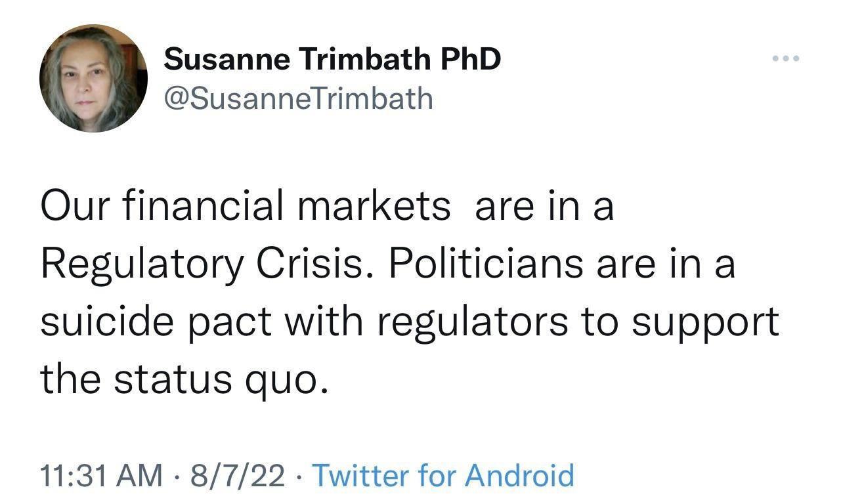Click the username area below the display name
Image resolution: width=843 pixels, height=504 pixels.
299,98
